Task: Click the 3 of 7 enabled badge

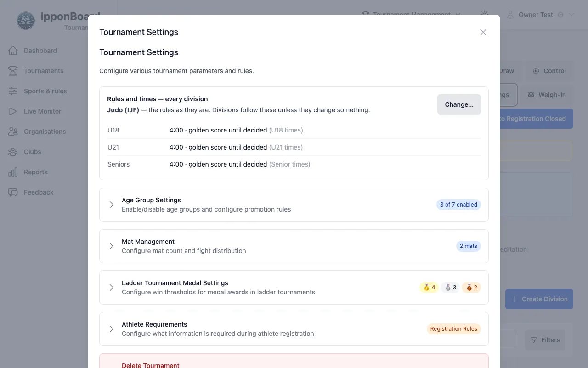Action: pyautogui.click(x=458, y=205)
